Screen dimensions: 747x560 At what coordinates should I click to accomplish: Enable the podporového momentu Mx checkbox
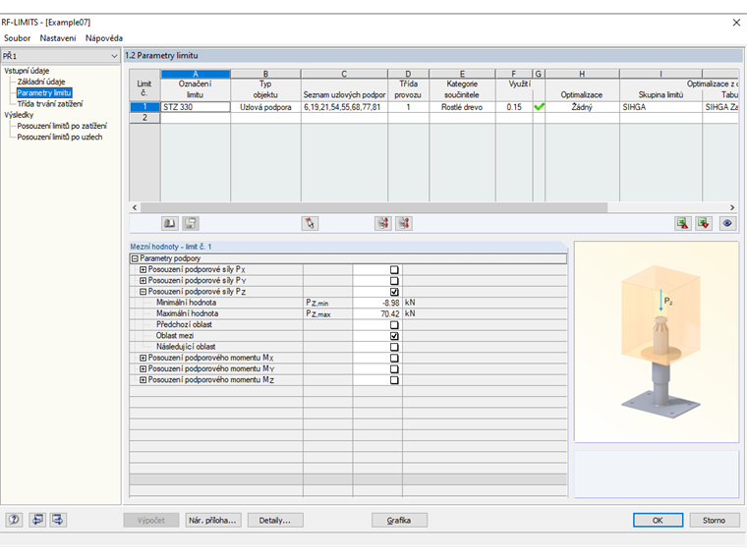(x=394, y=358)
